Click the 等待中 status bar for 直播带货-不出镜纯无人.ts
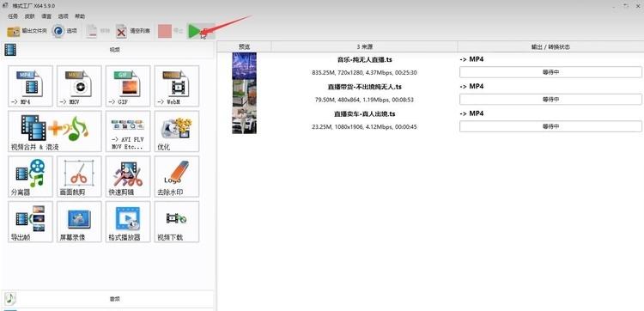Screen dimensions: 644x311 pos(550,100)
